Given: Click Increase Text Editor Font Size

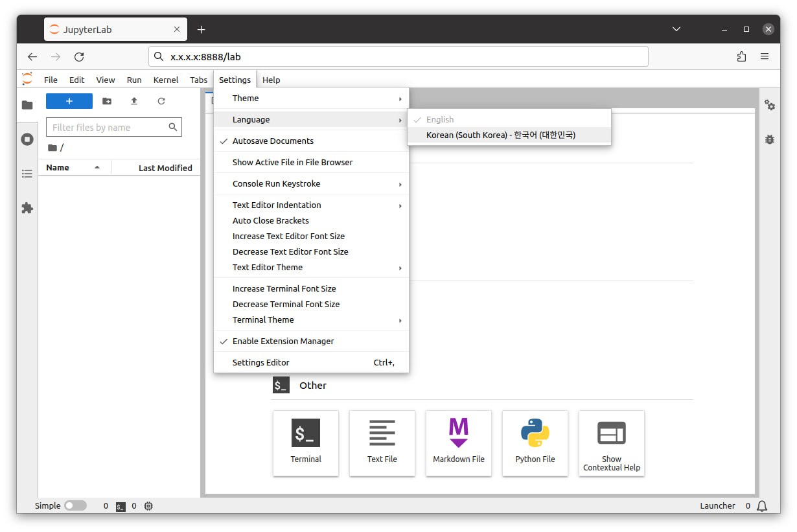Looking at the screenshot, I should pyautogui.click(x=311, y=236).
